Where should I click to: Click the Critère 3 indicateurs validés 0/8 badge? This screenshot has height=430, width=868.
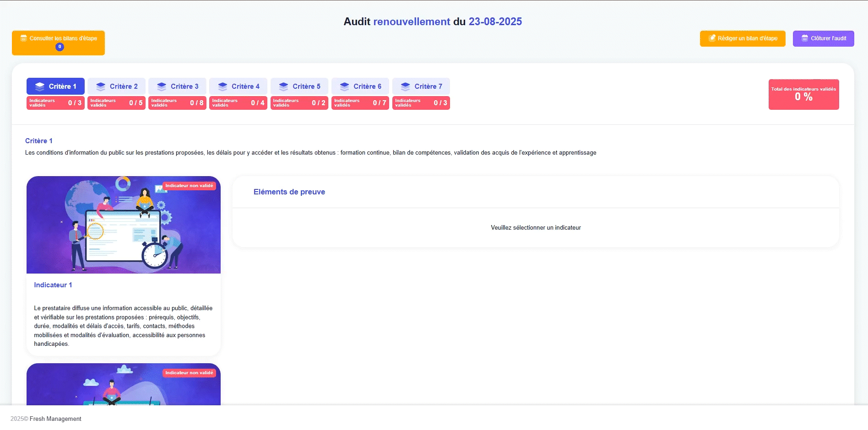coord(177,103)
